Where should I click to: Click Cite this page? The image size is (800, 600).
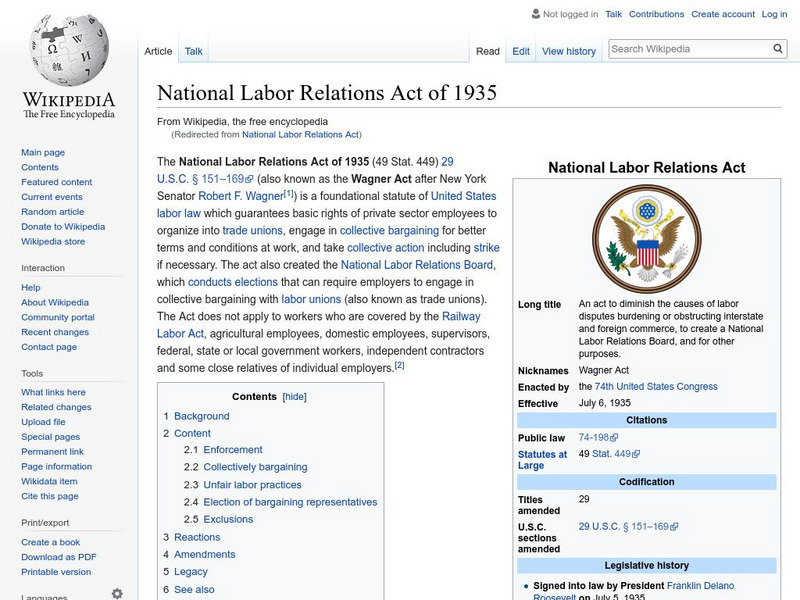point(49,496)
